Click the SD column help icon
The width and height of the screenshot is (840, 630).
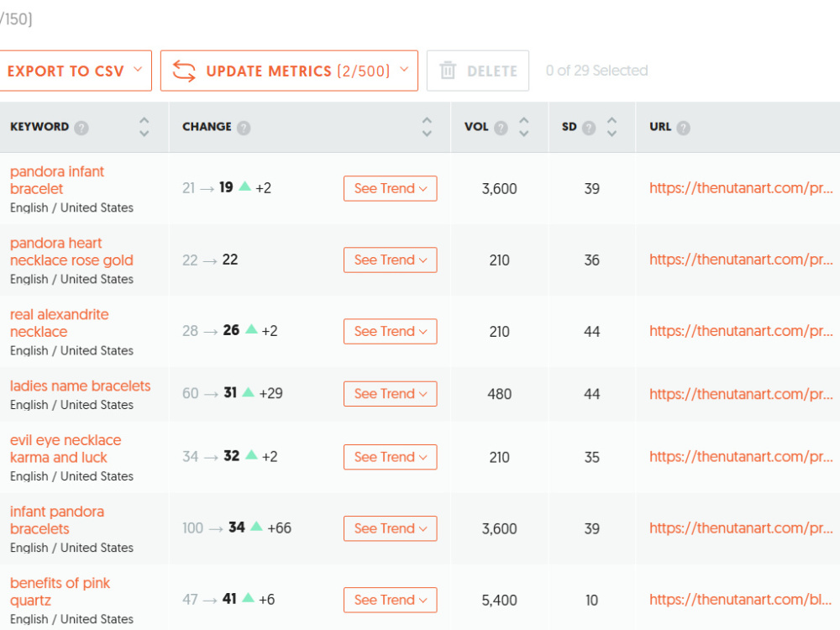point(589,128)
